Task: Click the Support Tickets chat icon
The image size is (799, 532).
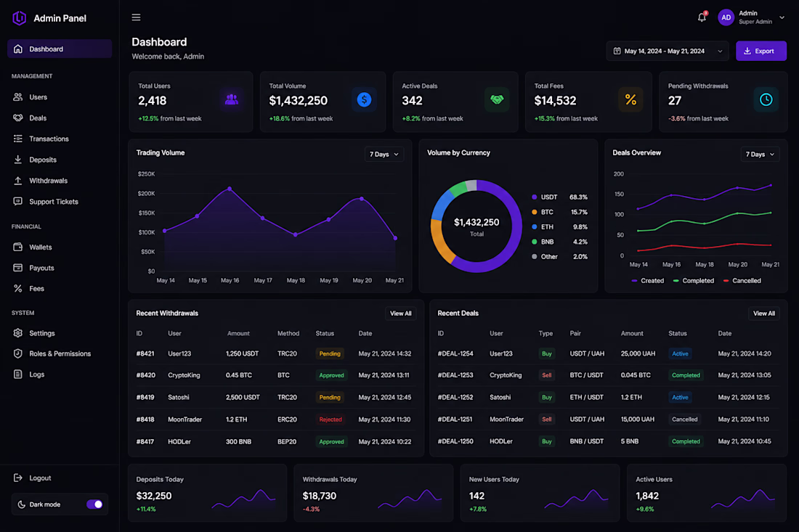Action: (x=18, y=201)
